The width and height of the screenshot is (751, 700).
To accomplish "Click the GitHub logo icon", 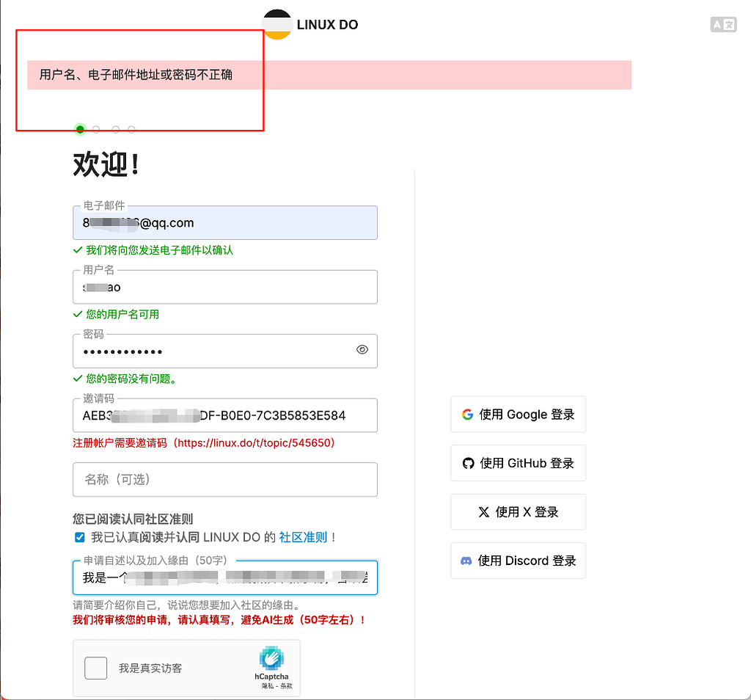I will pos(468,463).
